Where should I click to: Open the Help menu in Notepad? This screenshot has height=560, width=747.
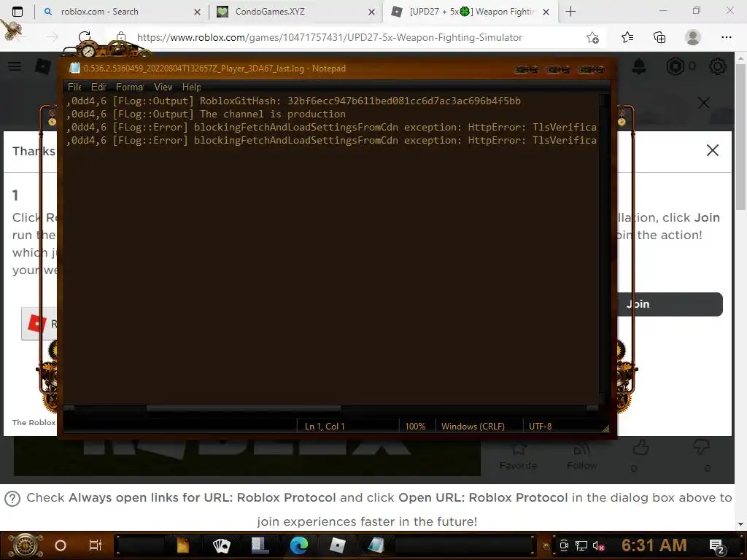192,87
